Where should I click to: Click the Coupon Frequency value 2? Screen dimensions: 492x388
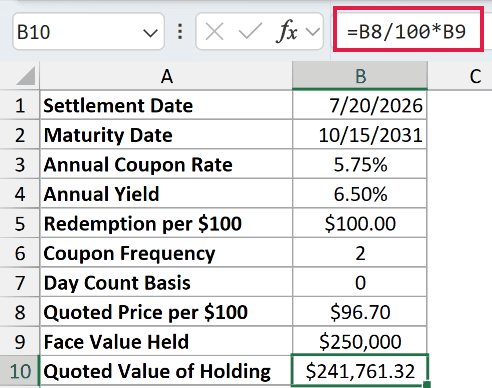[x=360, y=253]
